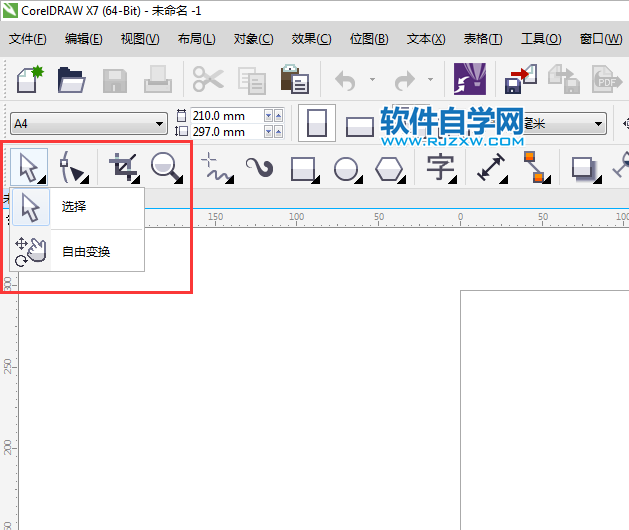Select the Connector tool with orange nodes
Viewport: 629px width, 530px height.
(x=536, y=167)
